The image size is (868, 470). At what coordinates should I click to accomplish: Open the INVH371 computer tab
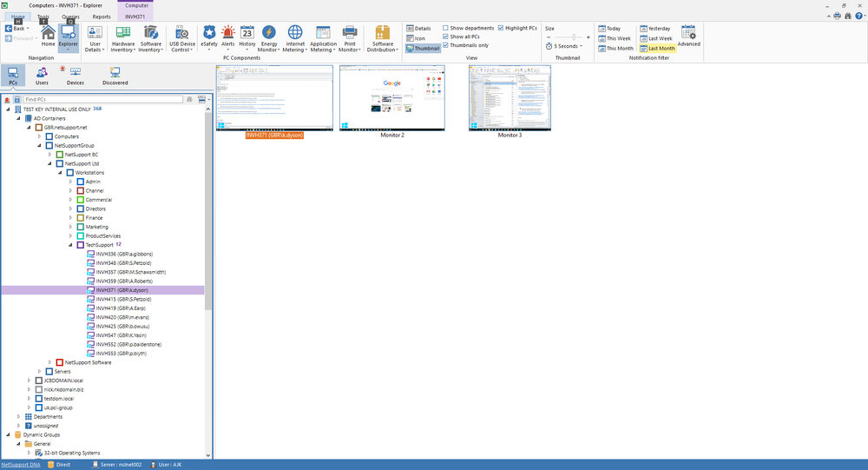[135, 17]
